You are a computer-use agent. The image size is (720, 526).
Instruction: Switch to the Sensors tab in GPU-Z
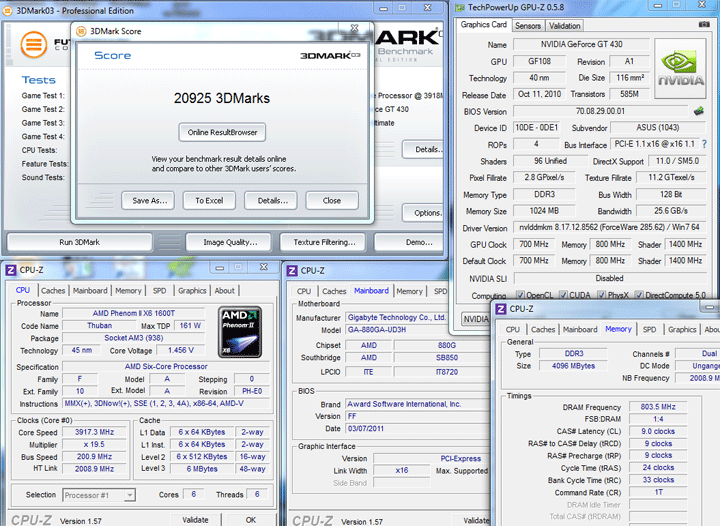[x=528, y=26]
